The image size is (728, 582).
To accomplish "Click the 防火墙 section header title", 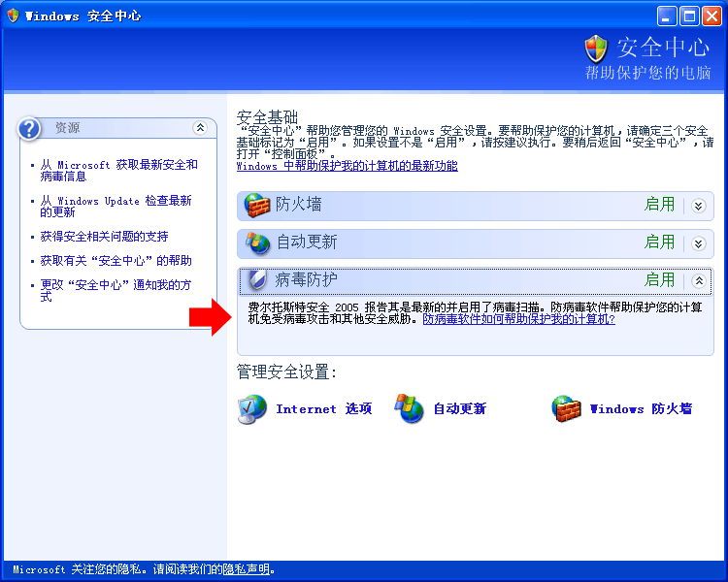I will tap(299, 205).
